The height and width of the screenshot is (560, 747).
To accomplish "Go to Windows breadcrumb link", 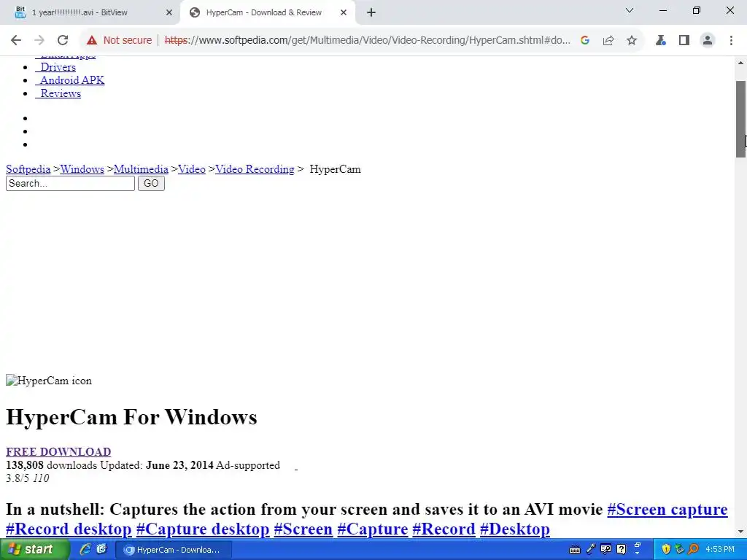I will [82, 169].
